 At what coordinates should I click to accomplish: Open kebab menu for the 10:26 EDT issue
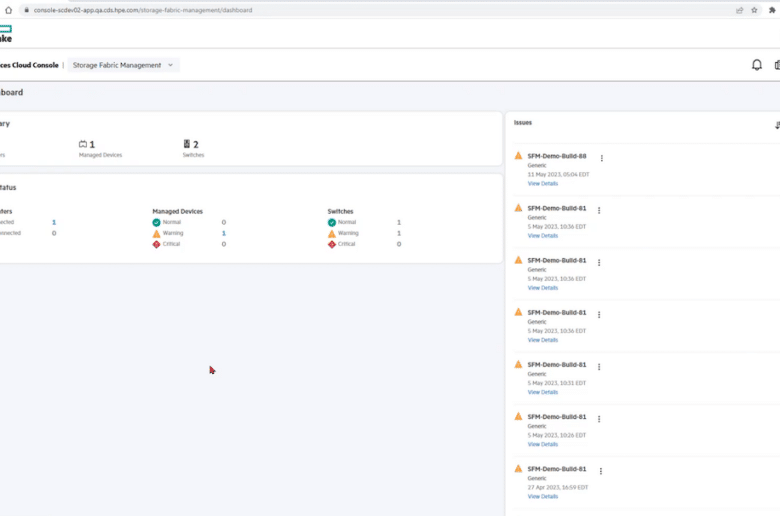[x=599, y=419]
